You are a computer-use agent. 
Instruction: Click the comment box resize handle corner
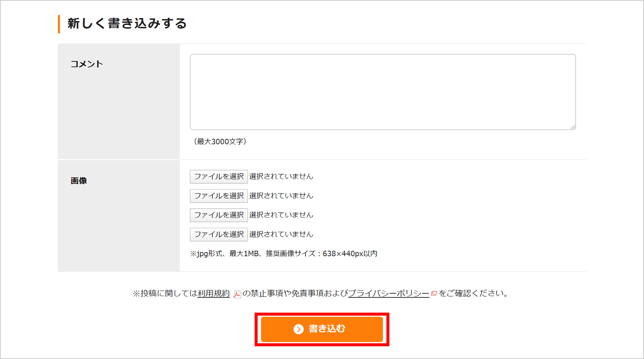point(573,127)
